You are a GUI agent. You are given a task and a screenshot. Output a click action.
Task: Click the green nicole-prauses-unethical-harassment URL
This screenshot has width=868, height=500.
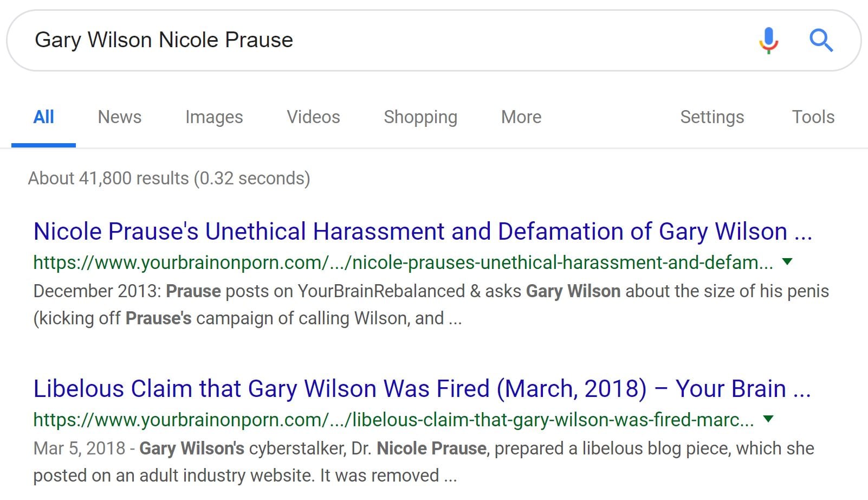(x=403, y=262)
